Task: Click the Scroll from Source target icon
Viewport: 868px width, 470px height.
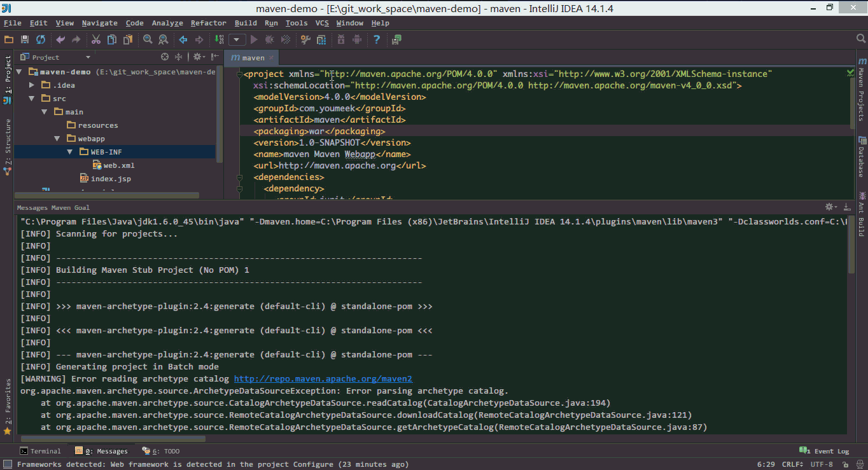Action: coord(164,57)
